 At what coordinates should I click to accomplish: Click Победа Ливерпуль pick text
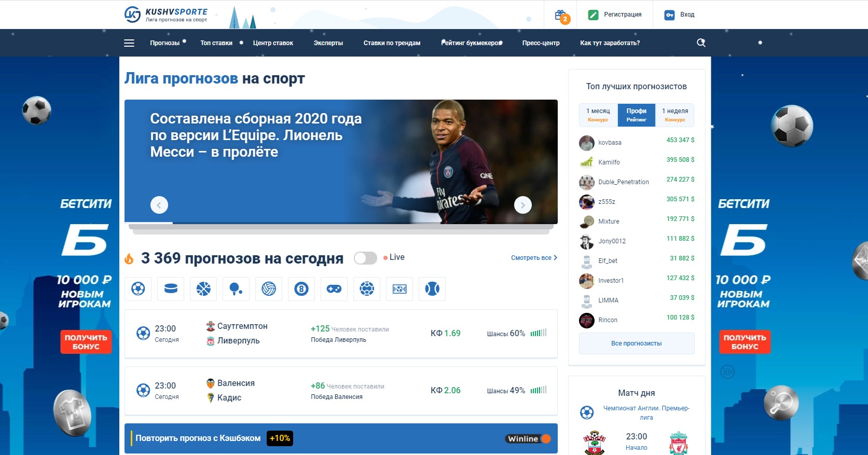[x=338, y=340]
